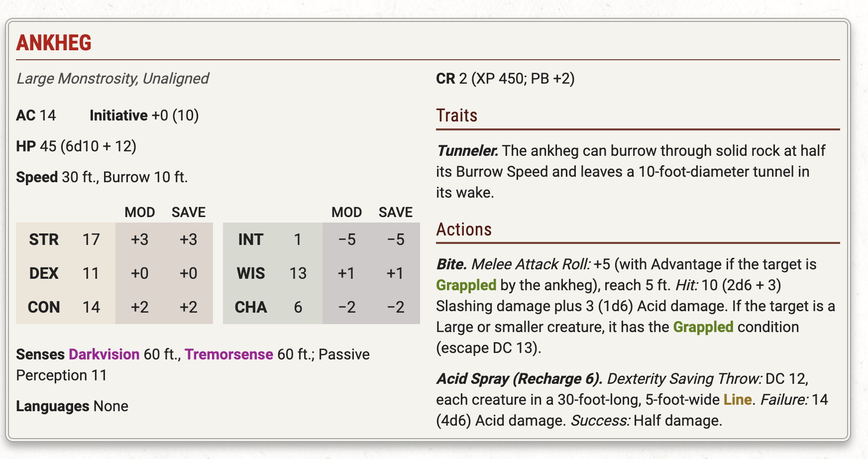Select the Actions section heading
Image resolution: width=868 pixels, height=459 pixels.
click(464, 229)
